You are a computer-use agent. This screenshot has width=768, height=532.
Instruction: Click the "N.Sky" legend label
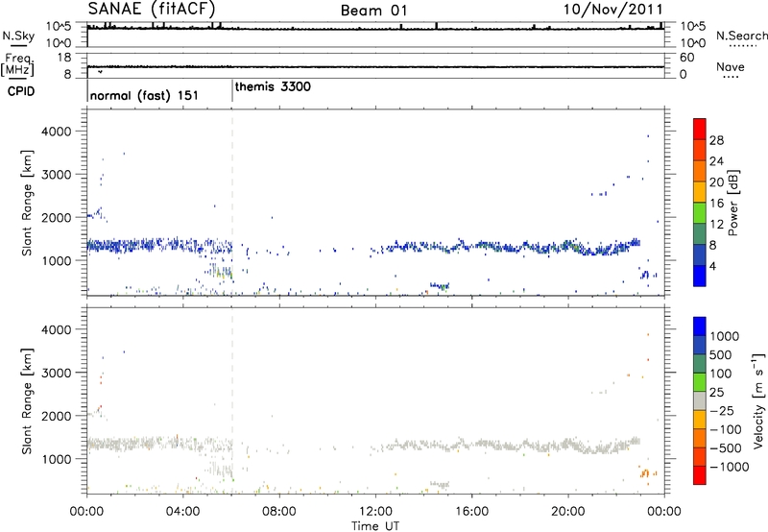[18, 36]
